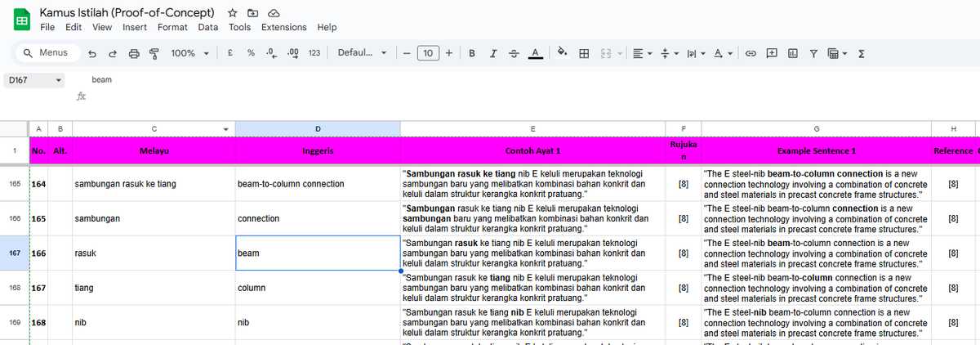Click the Functions sigma icon

point(862,53)
